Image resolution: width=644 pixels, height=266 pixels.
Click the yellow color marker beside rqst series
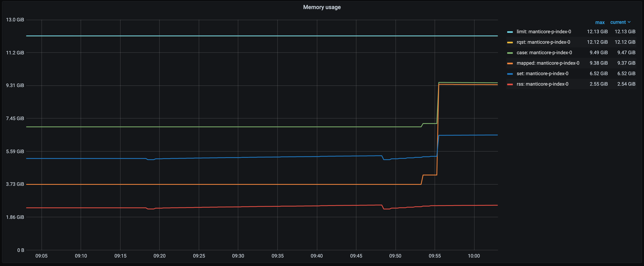(x=510, y=42)
